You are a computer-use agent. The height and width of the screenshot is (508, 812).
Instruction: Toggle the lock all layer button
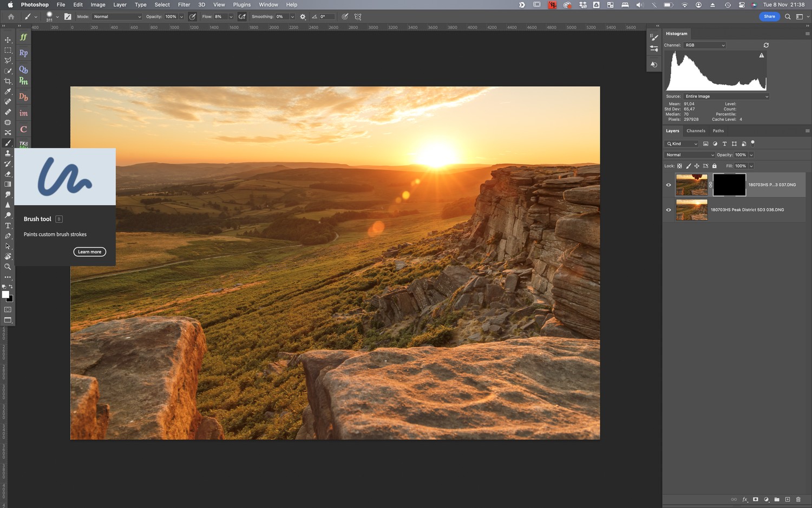(x=714, y=166)
